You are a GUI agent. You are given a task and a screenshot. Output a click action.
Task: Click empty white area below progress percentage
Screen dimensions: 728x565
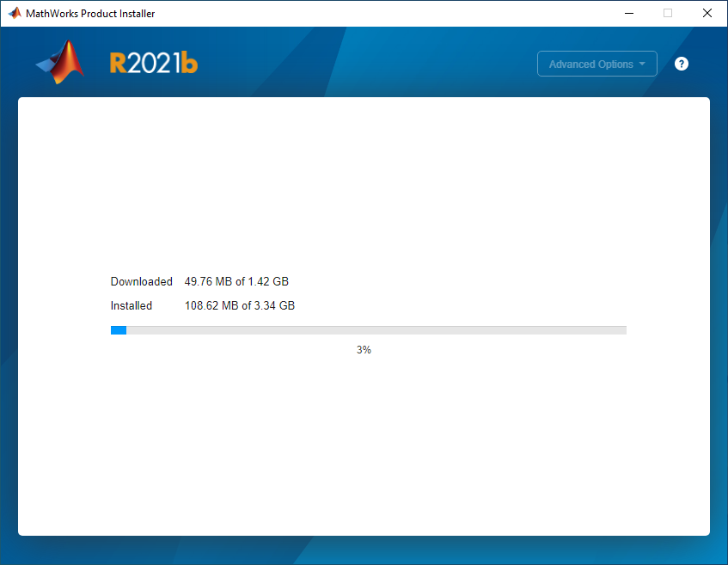(x=364, y=447)
